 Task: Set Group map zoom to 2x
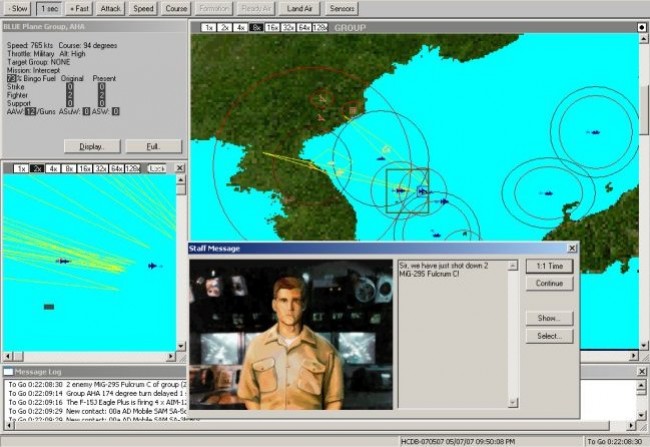(224, 28)
